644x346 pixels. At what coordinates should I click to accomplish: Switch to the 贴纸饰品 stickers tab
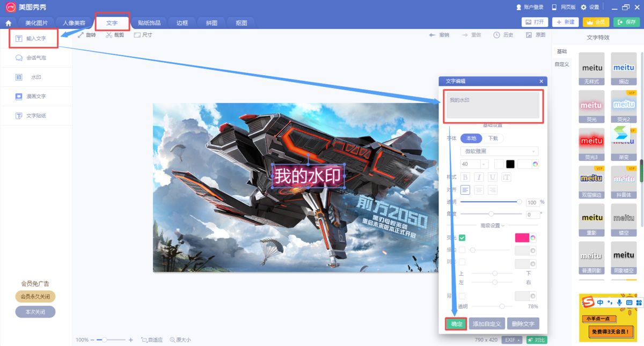coord(149,23)
